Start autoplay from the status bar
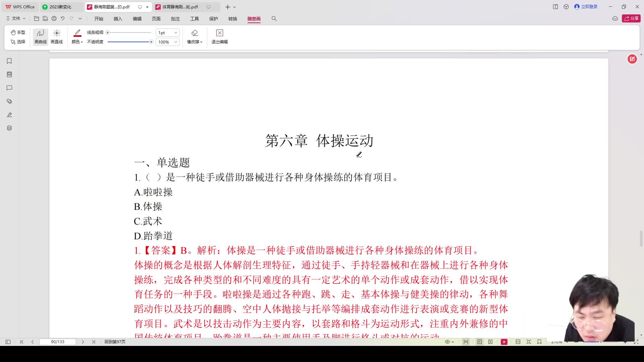The height and width of the screenshot is (362, 644). click(x=504, y=342)
